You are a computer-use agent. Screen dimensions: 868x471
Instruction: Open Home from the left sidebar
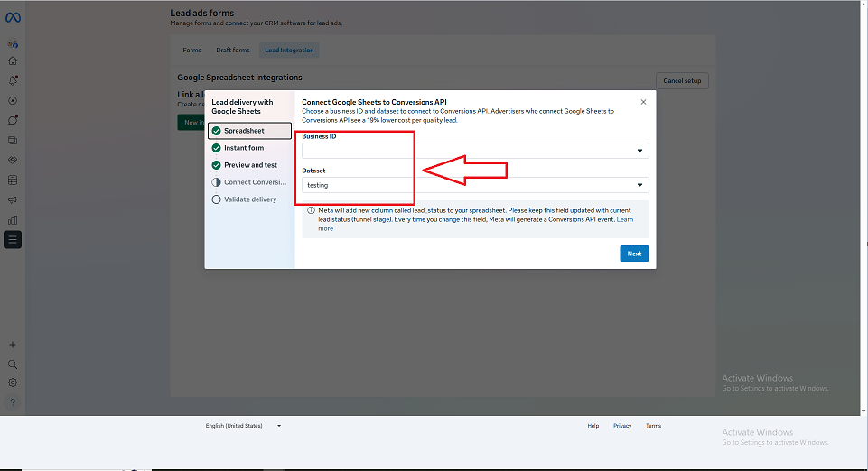(x=13, y=61)
